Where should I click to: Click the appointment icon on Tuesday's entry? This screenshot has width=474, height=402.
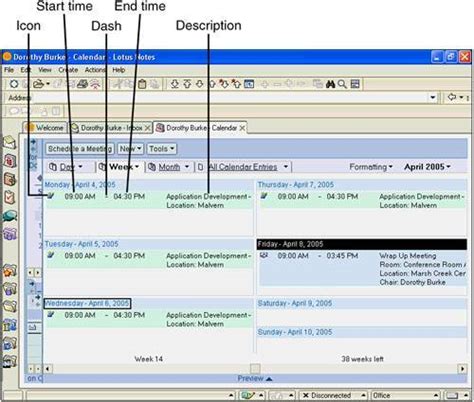(51, 255)
